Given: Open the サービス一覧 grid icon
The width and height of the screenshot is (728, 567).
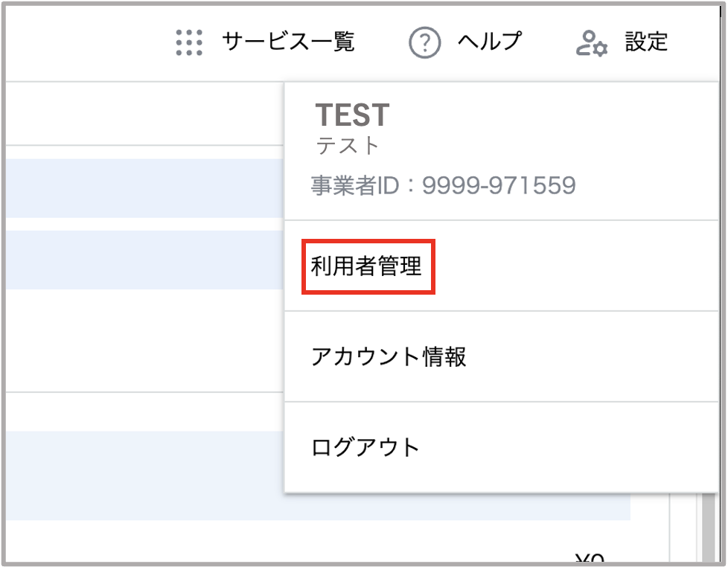Looking at the screenshot, I should [x=189, y=42].
